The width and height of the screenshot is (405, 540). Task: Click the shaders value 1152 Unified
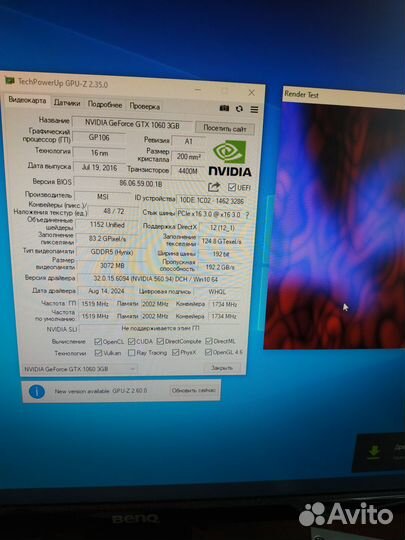(107, 225)
